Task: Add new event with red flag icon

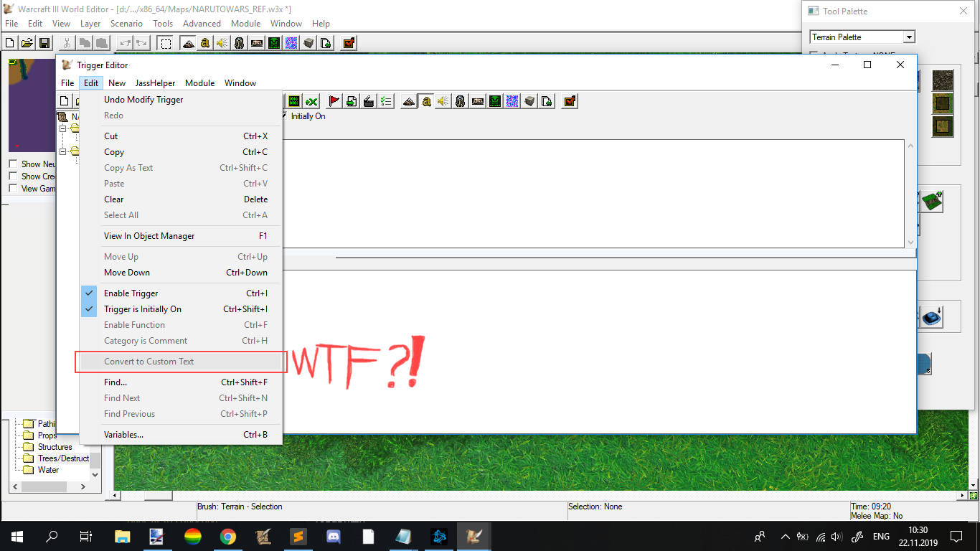Action: click(x=334, y=101)
